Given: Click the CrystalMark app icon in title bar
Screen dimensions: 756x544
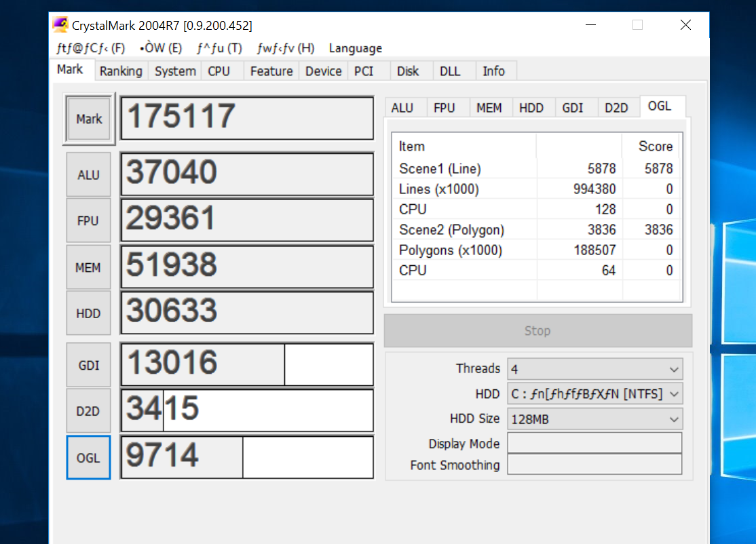Looking at the screenshot, I should tap(60, 25).
